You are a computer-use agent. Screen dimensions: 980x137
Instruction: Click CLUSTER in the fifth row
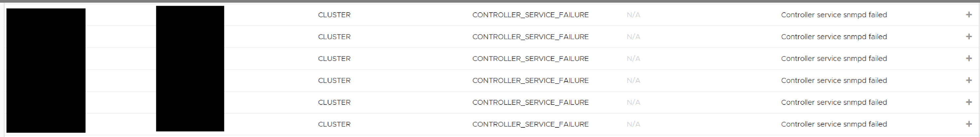tap(334, 102)
